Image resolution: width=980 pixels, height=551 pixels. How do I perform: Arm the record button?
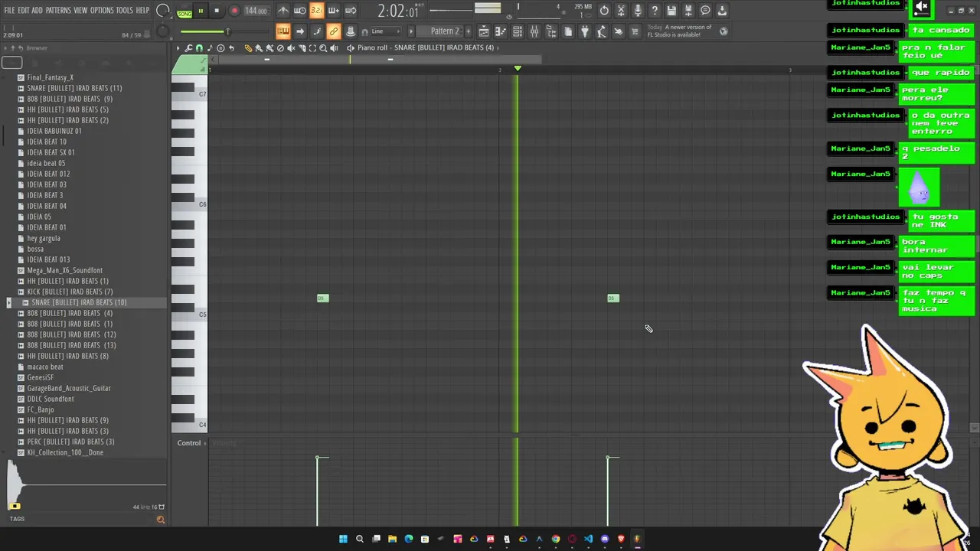[x=234, y=11]
